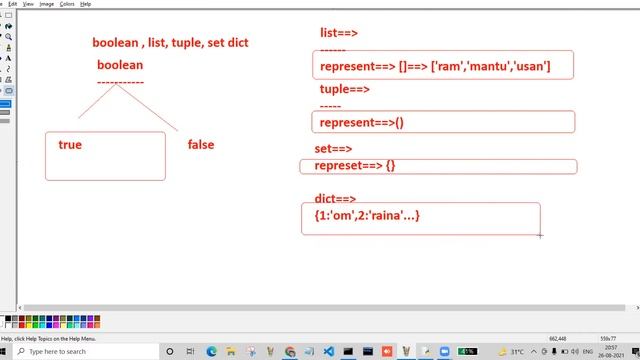The height and width of the screenshot is (360, 640).
Task: Select the Magnifier tool
Action: tap(9, 37)
